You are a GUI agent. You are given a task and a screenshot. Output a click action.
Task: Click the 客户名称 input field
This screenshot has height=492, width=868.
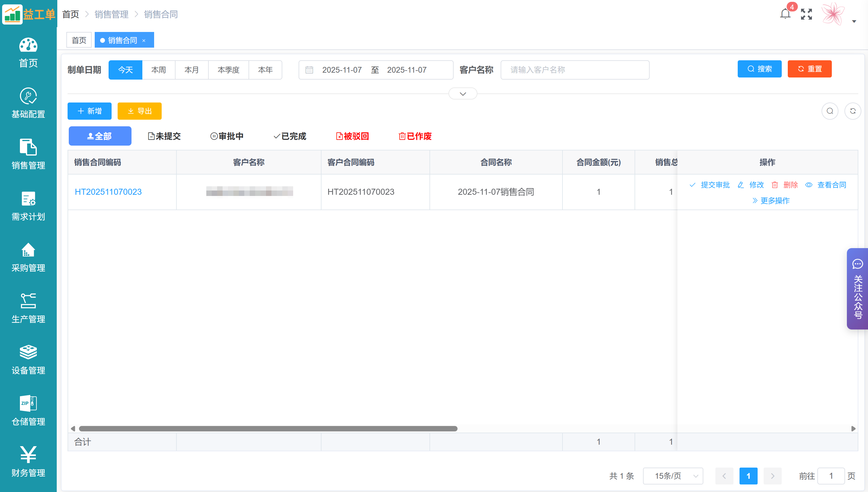575,70
